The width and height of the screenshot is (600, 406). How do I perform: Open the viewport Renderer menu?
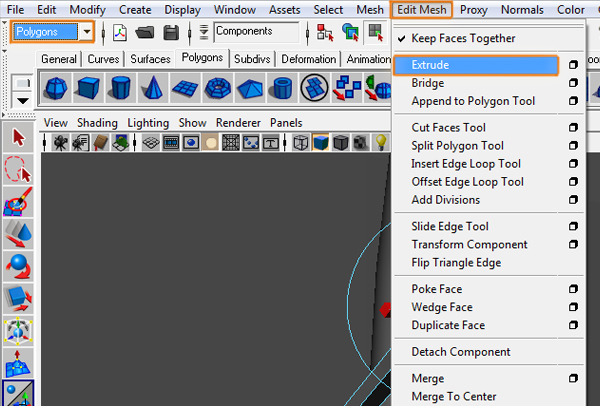[x=238, y=123]
